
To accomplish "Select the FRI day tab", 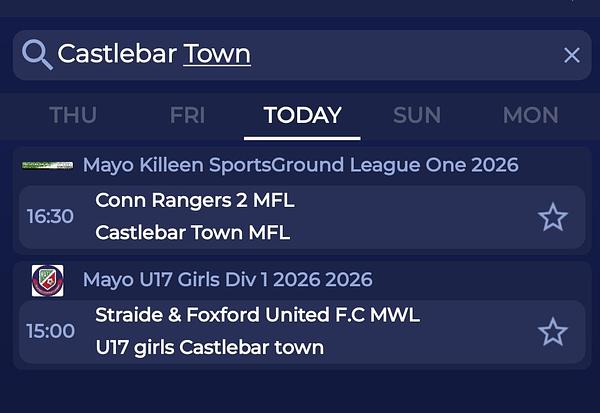I will click(187, 115).
